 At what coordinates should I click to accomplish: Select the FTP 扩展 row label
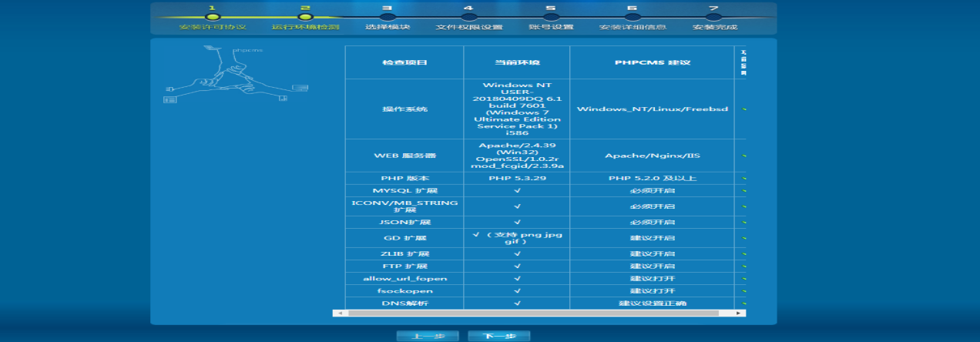click(404, 267)
